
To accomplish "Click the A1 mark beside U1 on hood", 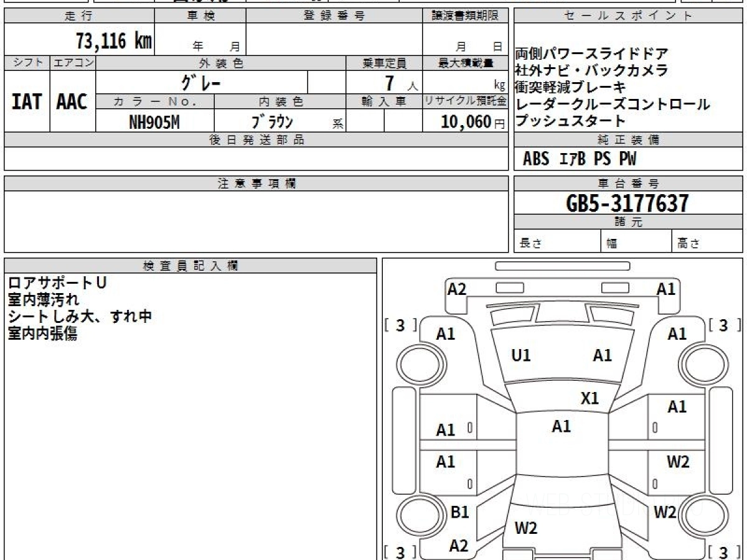I will coord(602,355).
